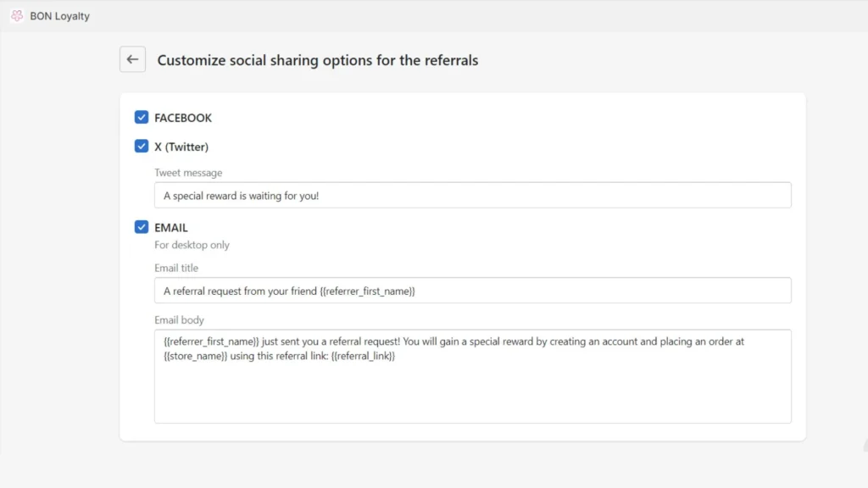Click the Tweet message field label
The height and width of the screenshot is (488, 868).
click(187, 173)
